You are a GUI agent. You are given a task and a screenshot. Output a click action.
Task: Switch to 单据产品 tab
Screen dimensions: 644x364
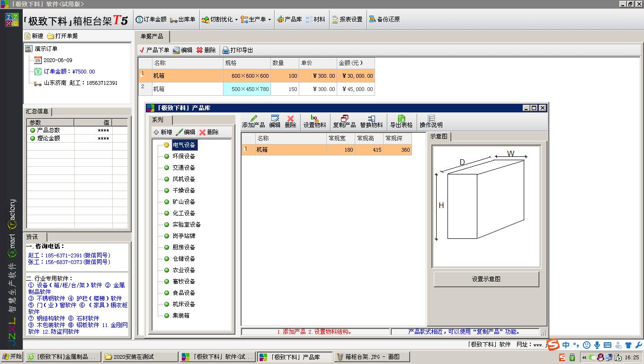pos(152,36)
